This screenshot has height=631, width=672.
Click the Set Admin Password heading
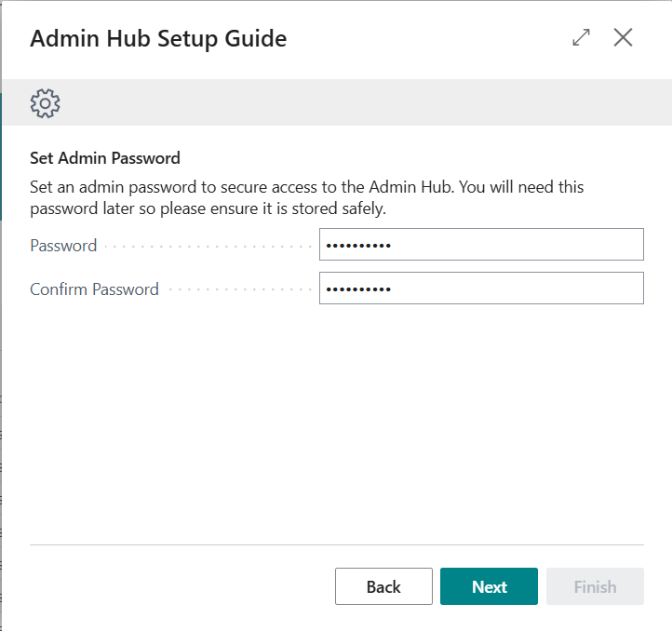tap(105, 158)
